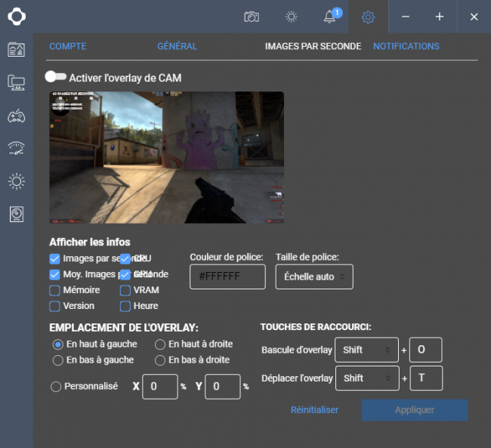Click the settings gear icon

point(369,17)
